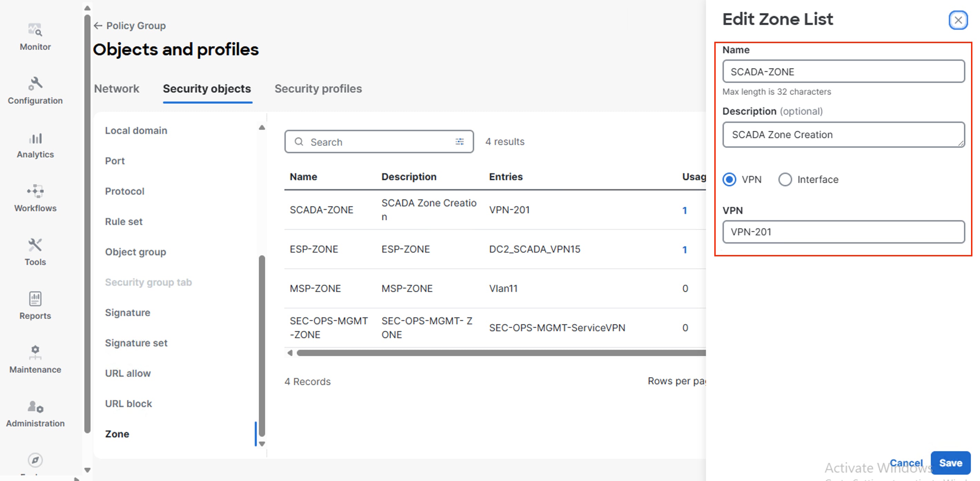Select Signature set in object list
The image size is (980, 481).
(x=136, y=343)
